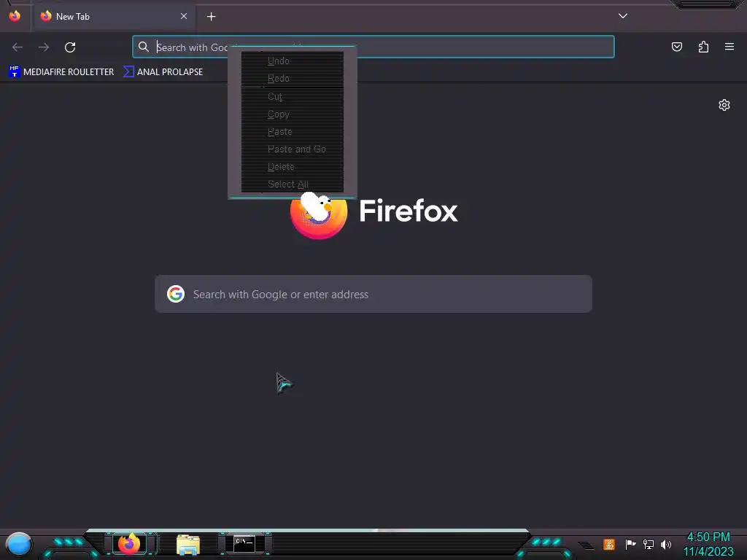The width and height of the screenshot is (747, 560).
Task: Choose Copy in context menu
Action: [292, 114]
